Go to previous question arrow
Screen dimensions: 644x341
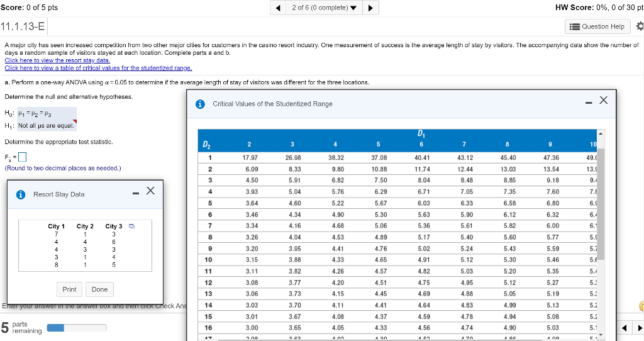(x=279, y=8)
